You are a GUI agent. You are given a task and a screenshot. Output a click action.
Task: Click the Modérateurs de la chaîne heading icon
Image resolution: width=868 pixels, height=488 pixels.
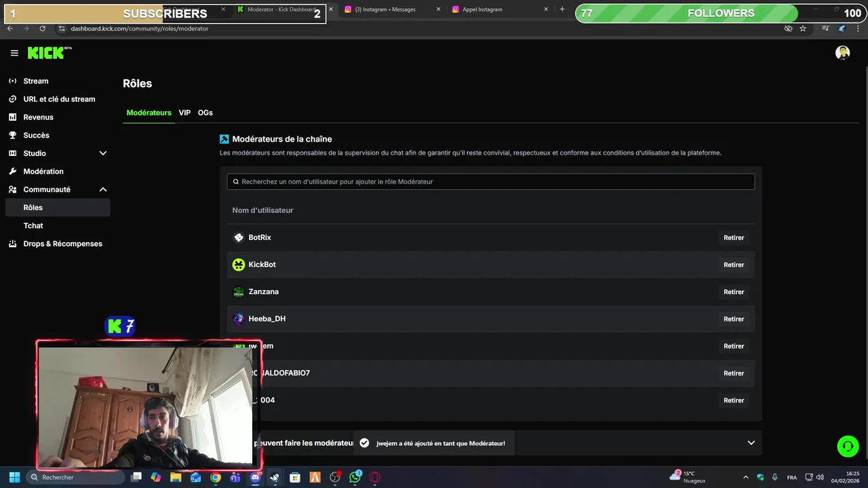[224, 139]
